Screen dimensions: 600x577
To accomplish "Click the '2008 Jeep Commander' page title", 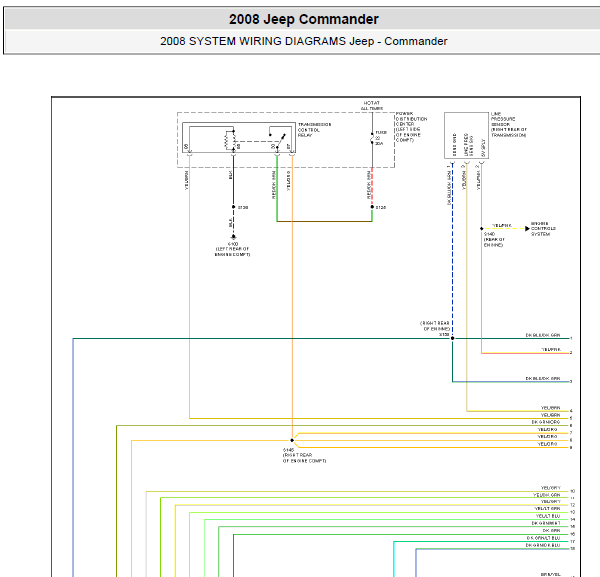I will [303, 19].
